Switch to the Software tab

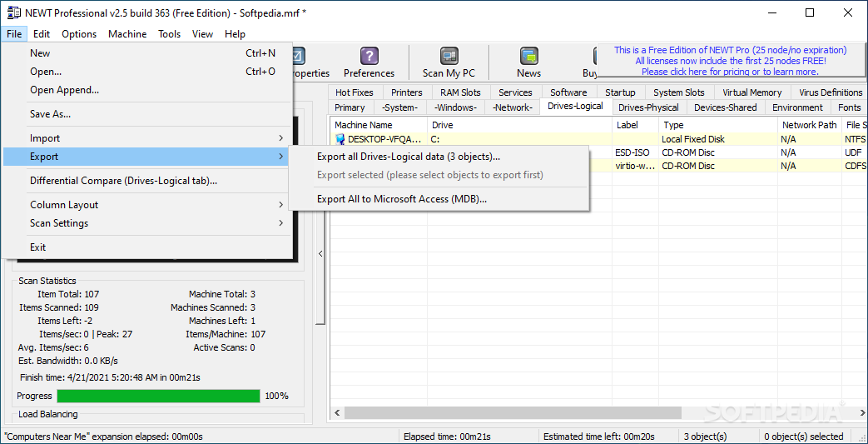(568, 92)
